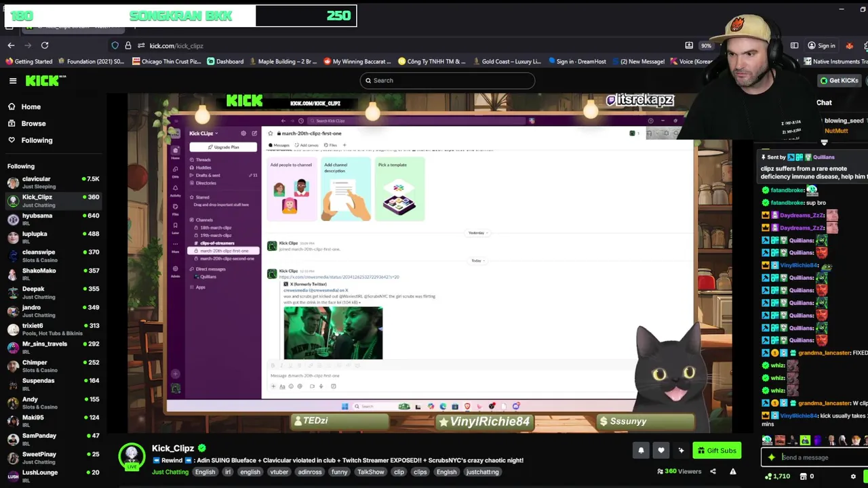Click the Kick search field
This screenshot has height=488, width=868.
(x=446, y=81)
